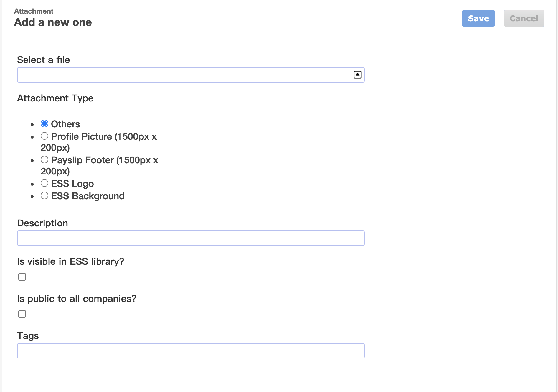The height and width of the screenshot is (392, 558).
Task: Click inside the Tags input box
Action: click(x=191, y=351)
